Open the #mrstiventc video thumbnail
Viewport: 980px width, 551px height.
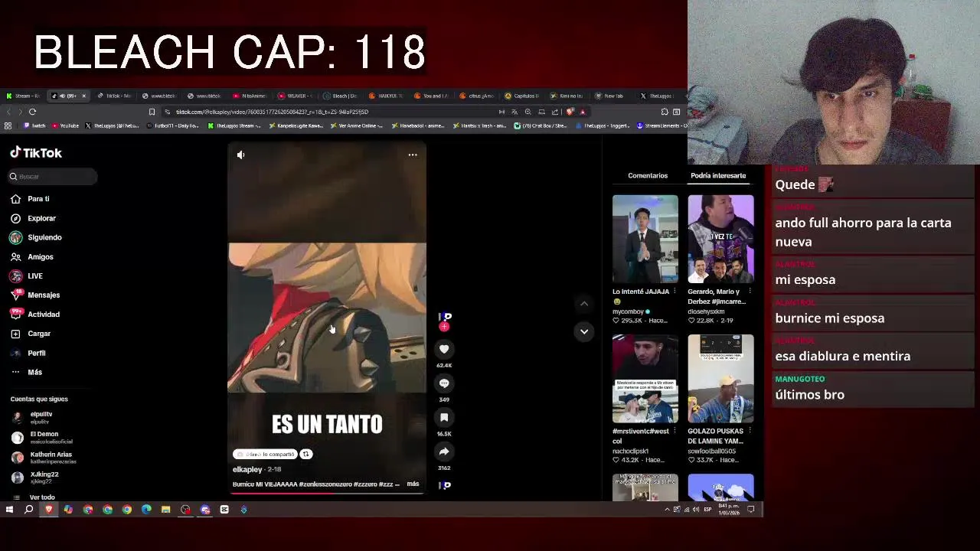(x=645, y=379)
